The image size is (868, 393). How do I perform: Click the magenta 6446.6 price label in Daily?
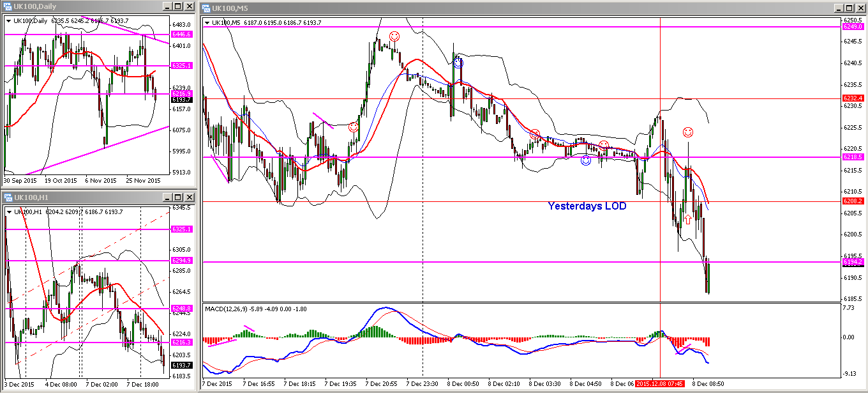(181, 34)
